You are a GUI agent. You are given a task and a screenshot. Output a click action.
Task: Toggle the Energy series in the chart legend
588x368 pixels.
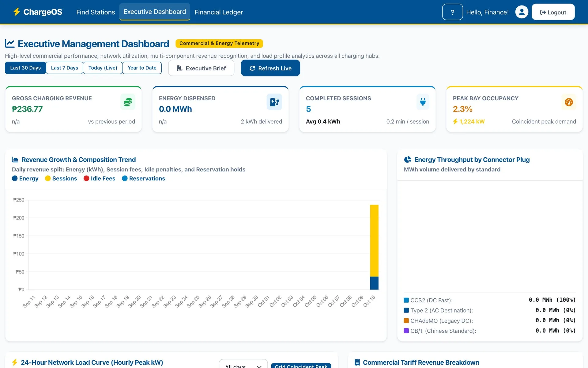pos(25,178)
